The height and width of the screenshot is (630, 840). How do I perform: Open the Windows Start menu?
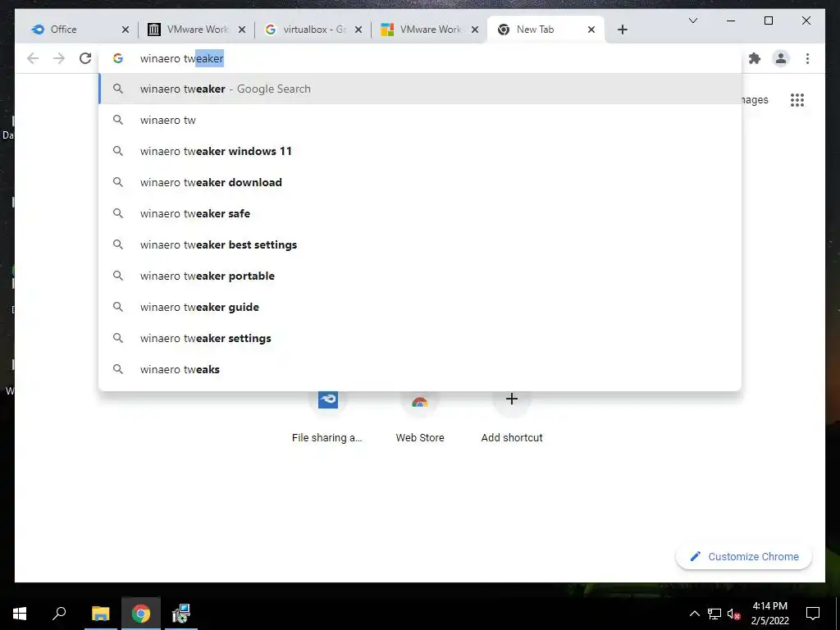[20, 614]
